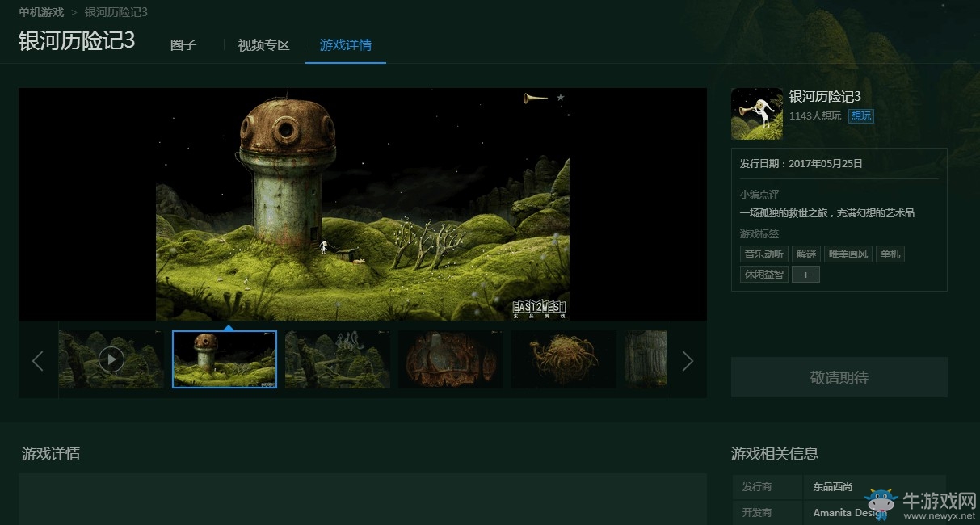The width and height of the screenshot is (980, 525).
Task: Select the rusty round machine thumbnail
Action: pos(451,359)
